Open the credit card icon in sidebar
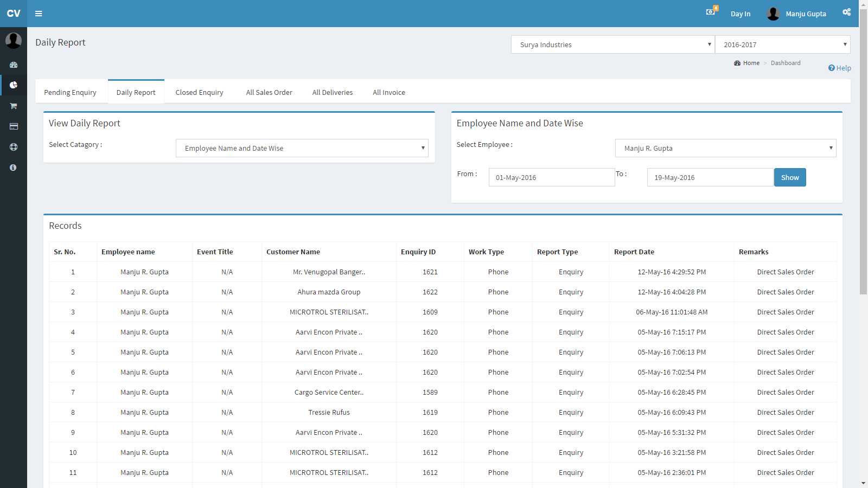The width and height of the screenshot is (868, 488). point(14,126)
